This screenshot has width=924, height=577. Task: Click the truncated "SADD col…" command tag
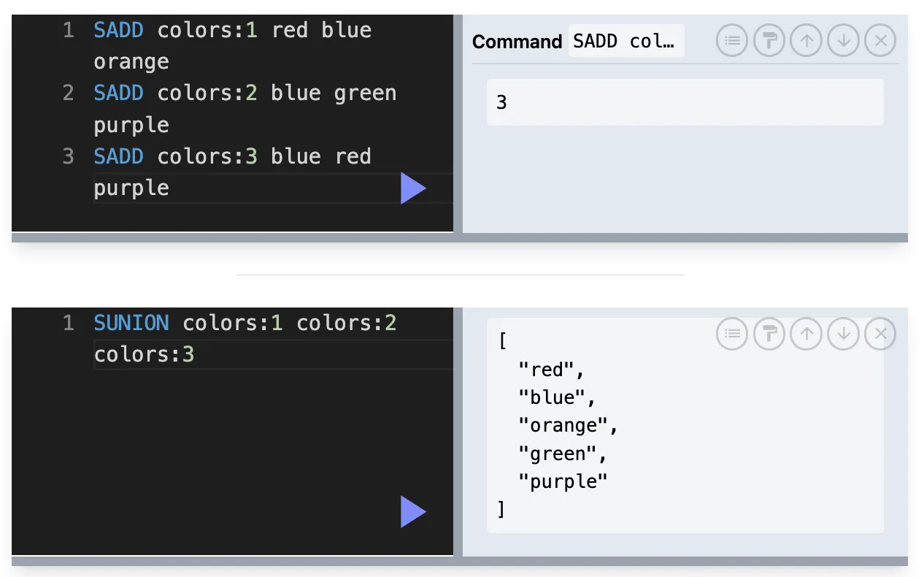pos(626,41)
